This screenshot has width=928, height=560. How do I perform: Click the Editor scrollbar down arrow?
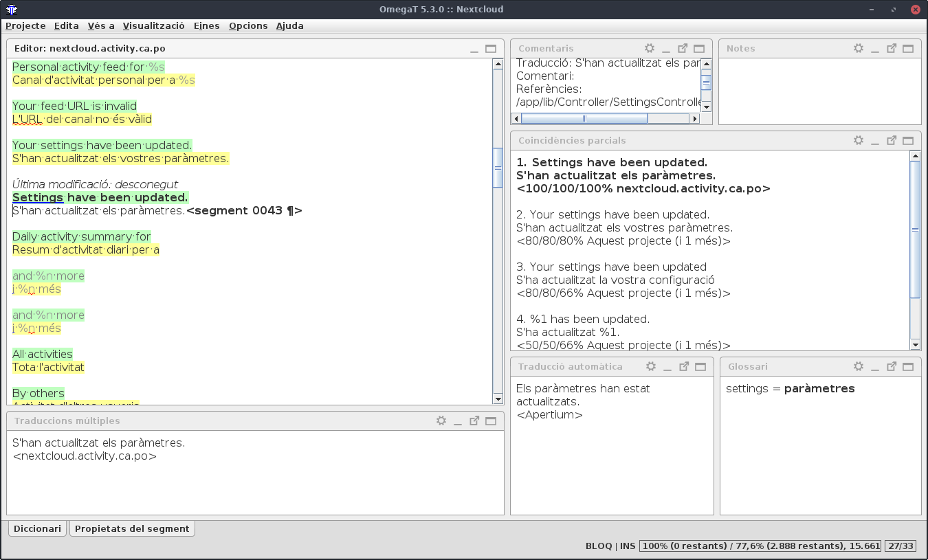[x=498, y=399]
